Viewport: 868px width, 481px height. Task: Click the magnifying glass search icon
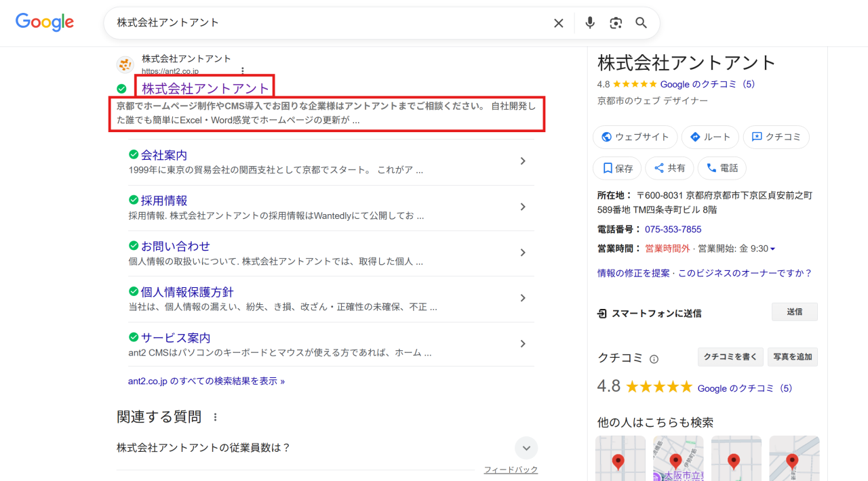(x=641, y=23)
